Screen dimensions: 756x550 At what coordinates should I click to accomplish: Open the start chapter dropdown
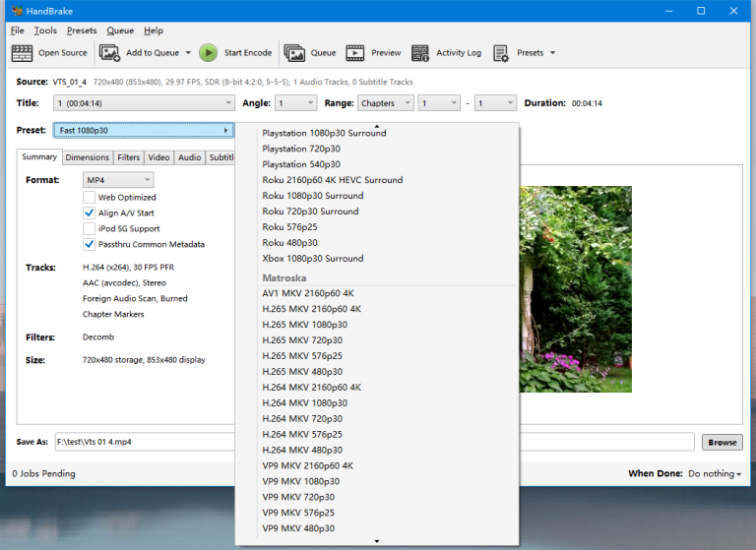pyautogui.click(x=439, y=103)
